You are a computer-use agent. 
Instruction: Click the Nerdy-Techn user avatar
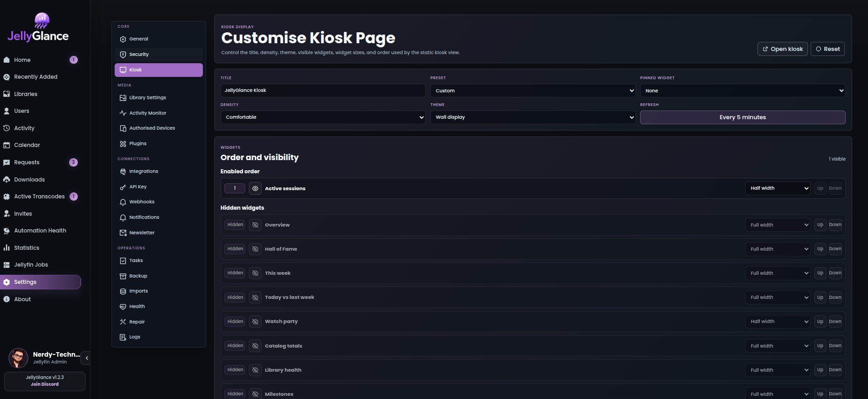pyautogui.click(x=18, y=358)
